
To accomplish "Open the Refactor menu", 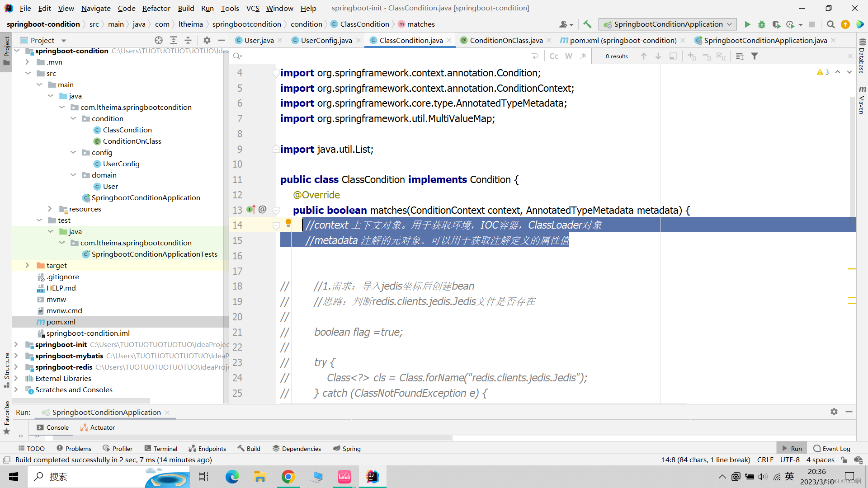I will (x=156, y=8).
